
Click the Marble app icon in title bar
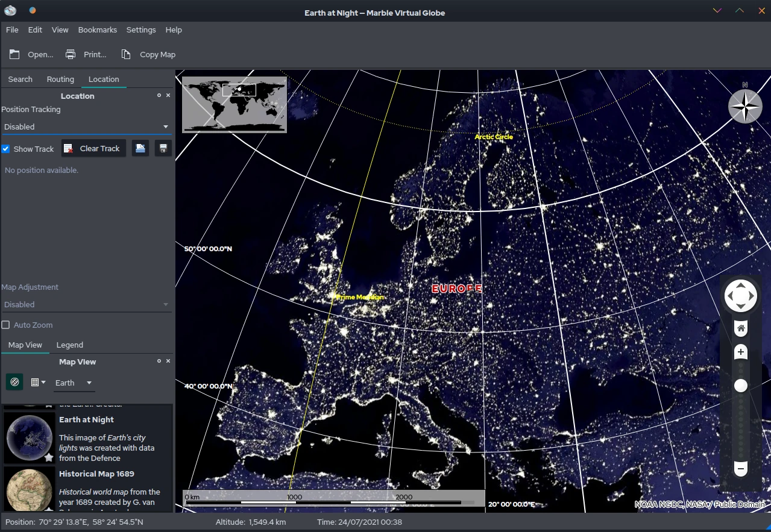pos(10,10)
